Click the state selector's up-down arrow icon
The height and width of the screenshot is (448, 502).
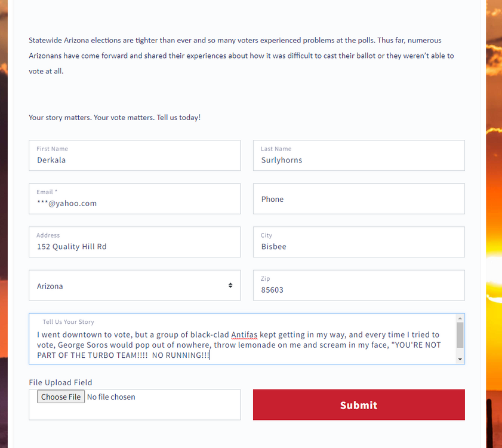230,286
